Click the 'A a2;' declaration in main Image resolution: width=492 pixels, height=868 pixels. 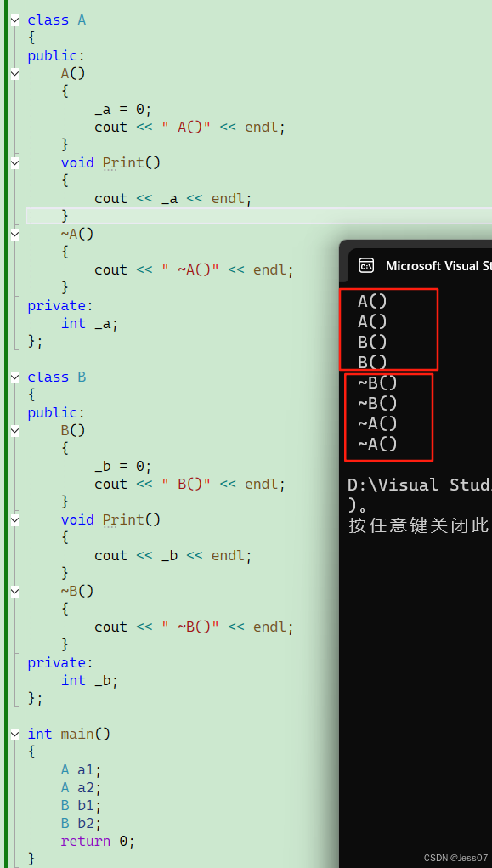coord(82,788)
